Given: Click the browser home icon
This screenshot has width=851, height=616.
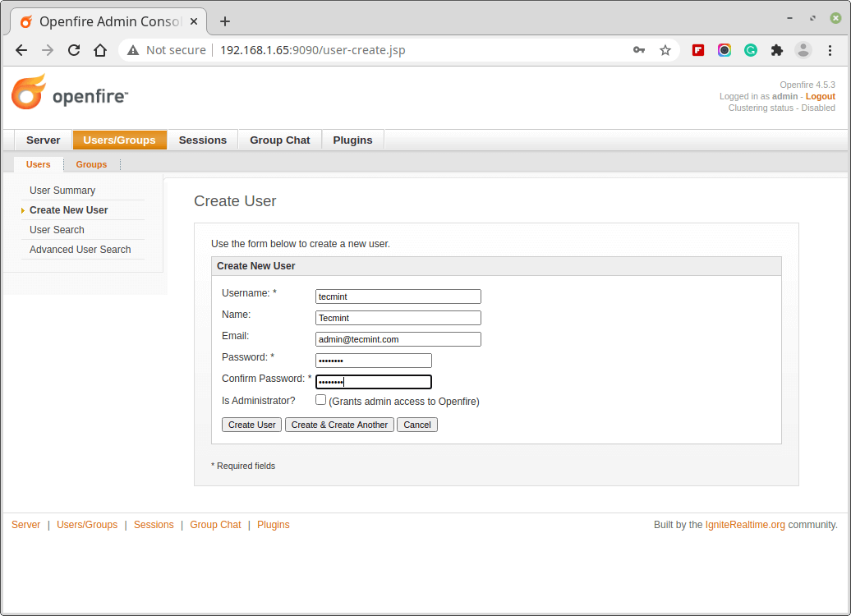Looking at the screenshot, I should [100, 50].
